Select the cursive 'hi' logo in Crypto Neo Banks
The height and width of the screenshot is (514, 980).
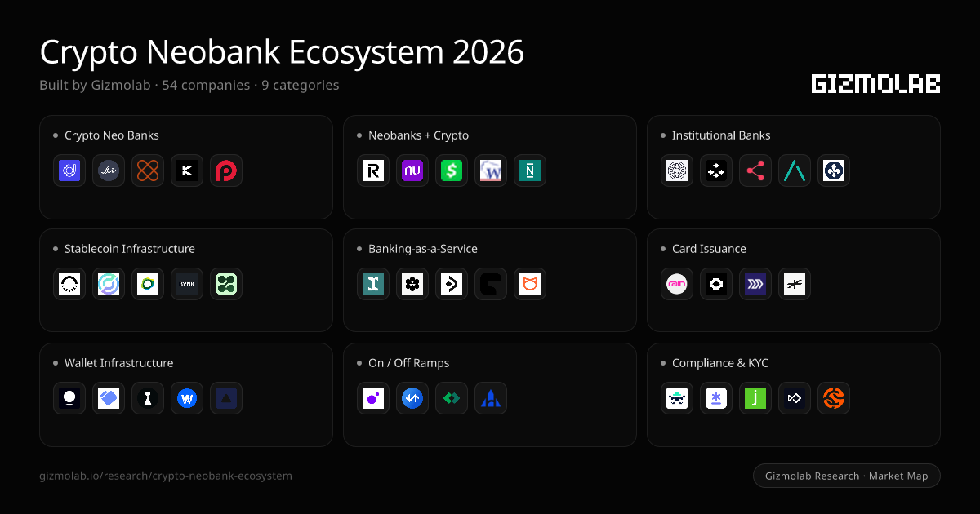[x=109, y=171]
